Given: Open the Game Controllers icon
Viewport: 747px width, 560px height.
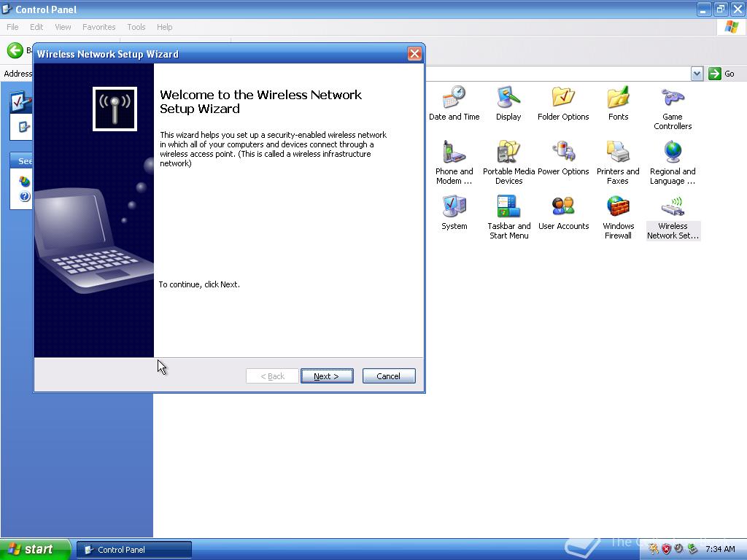Looking at the screenshot, I should click(x=672, y=108).
